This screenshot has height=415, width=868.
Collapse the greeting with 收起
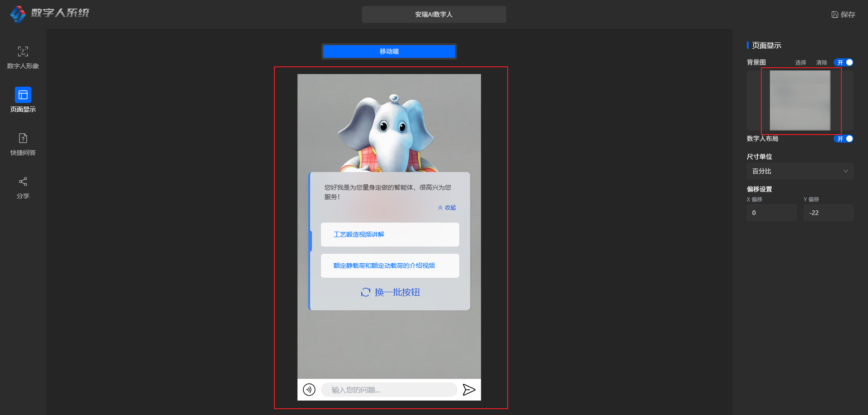click(447, 208)
